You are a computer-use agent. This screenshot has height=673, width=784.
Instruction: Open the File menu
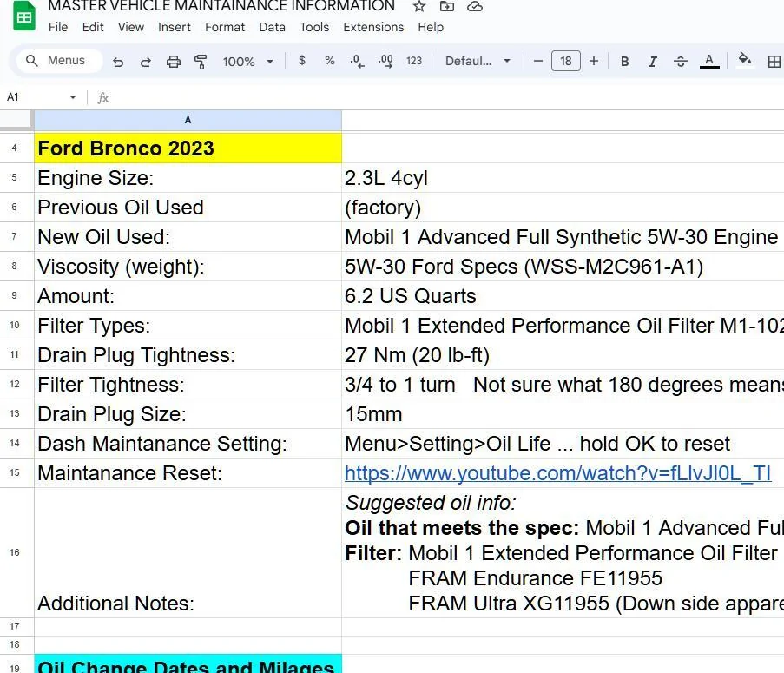click(58, 27)
